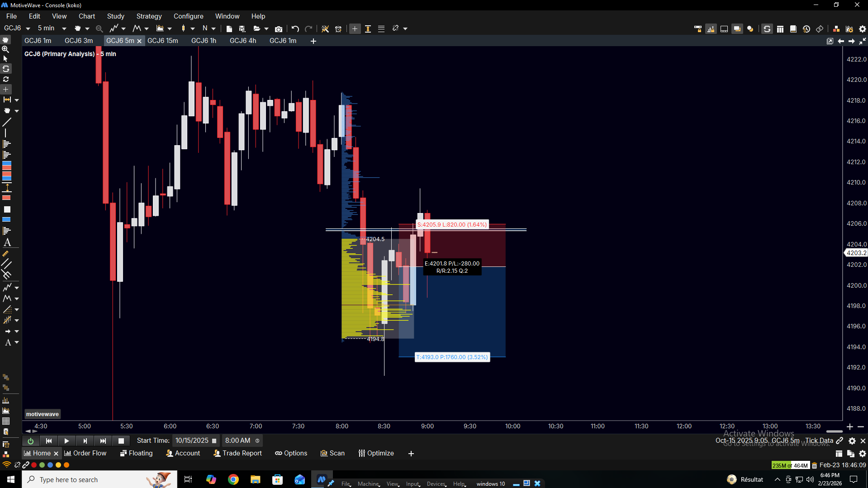Screen dimensions: 868x488
Task: Open the alerts alarm clock icon
Action: pyautogui.click(x=338, y=28)
